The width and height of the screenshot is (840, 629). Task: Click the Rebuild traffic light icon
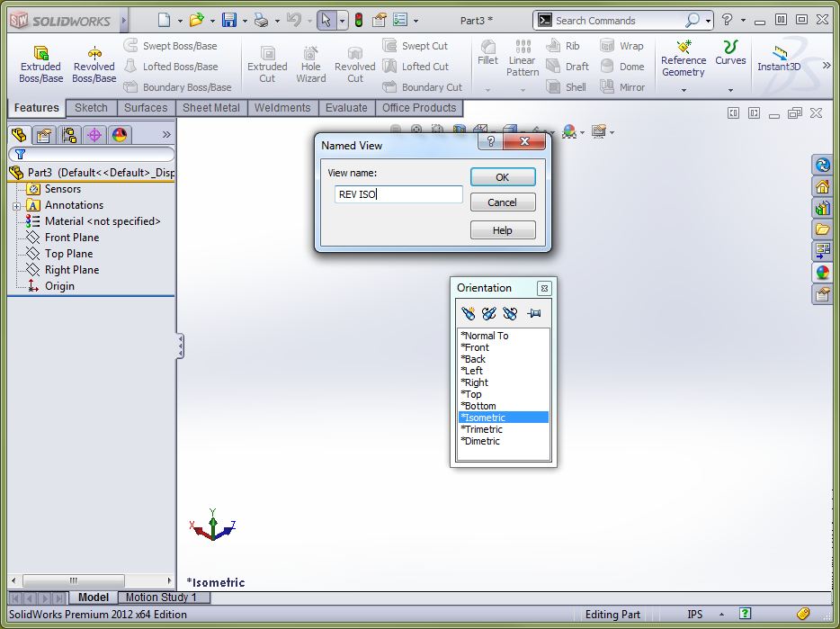(x=359, y=21)
